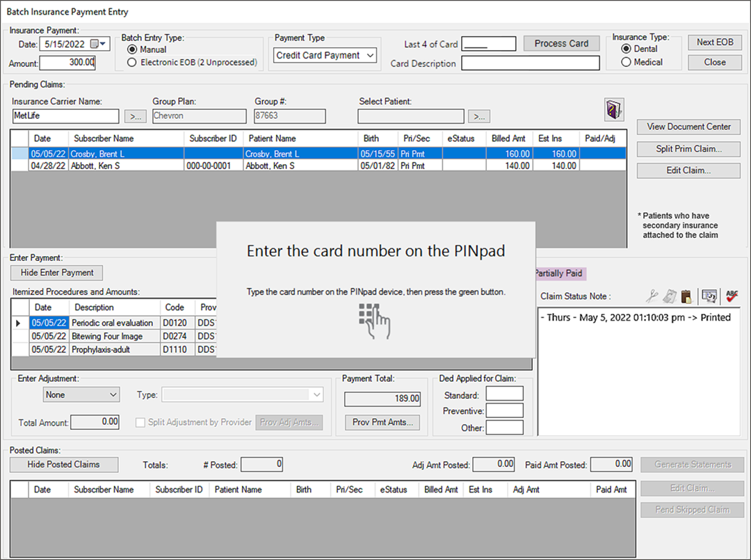Select the Medical insurance type
This screenshot has width=751, height=560.
(x=626, y=62)
